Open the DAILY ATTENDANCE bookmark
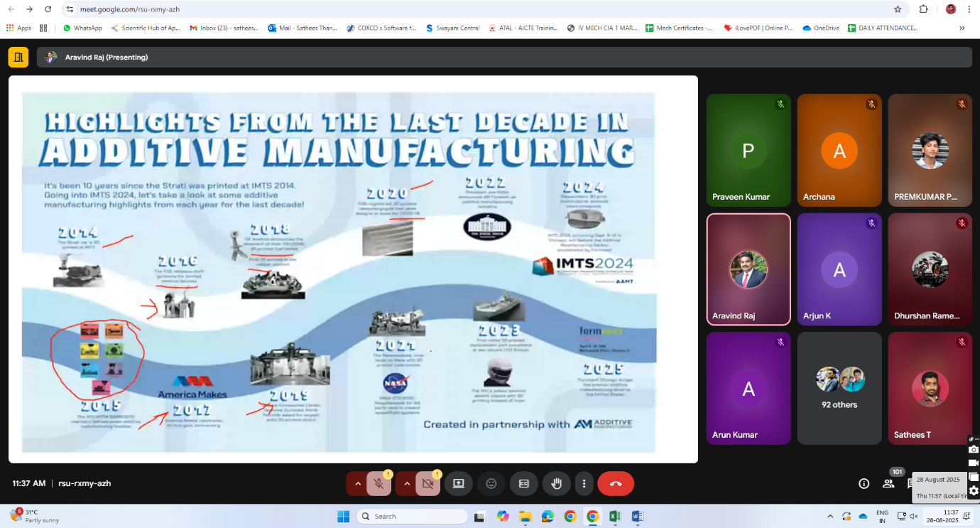The height and width of the screenshot is (528, 980). pyautogui.click(x=883, y=28)
